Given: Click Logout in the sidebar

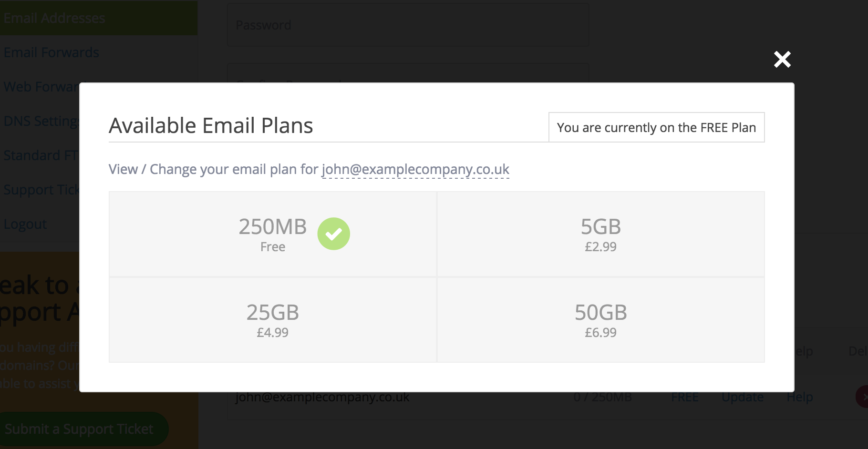Looking at the screenshot, I should tap(25, 224).
